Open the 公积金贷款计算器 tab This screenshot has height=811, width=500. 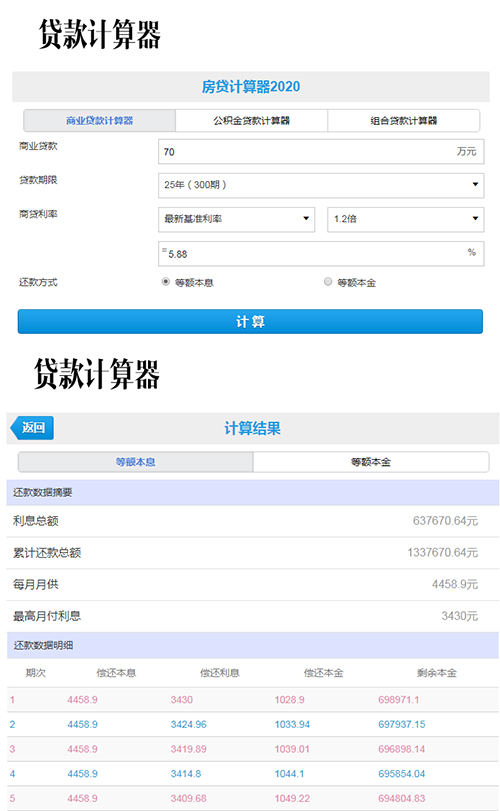(x=251, y=121)
